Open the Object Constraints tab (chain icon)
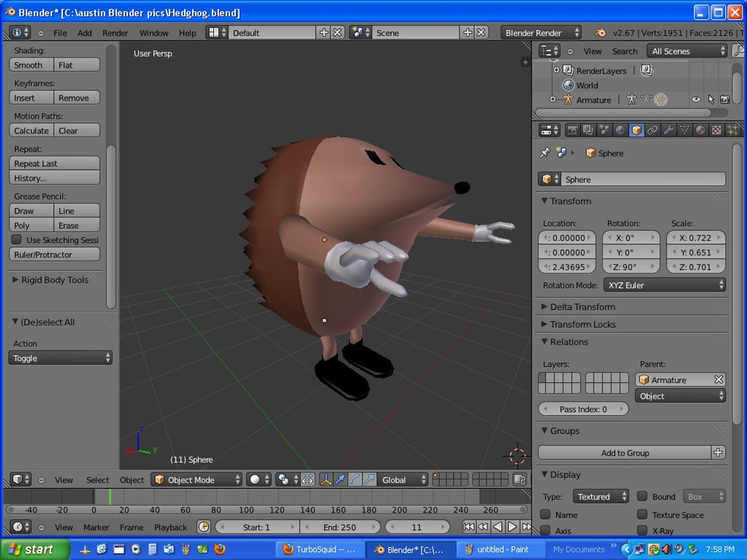 click(653, 130)
